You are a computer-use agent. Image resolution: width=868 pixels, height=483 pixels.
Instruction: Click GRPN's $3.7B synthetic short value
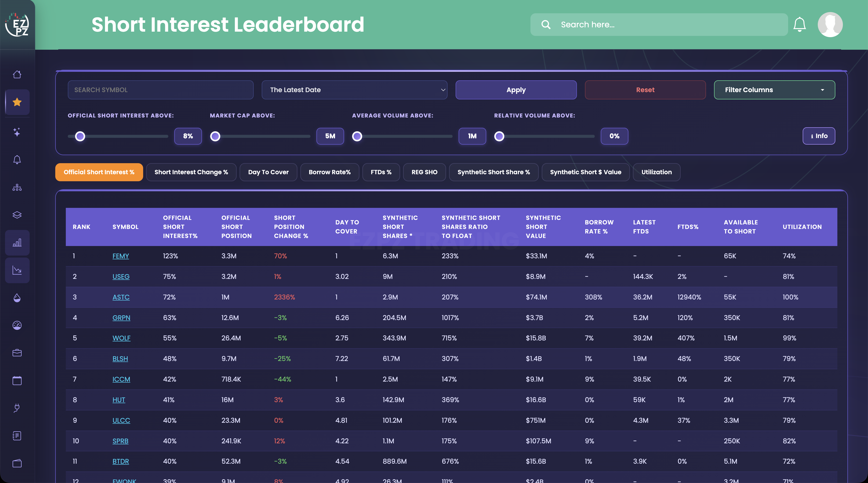click(534, 318)
